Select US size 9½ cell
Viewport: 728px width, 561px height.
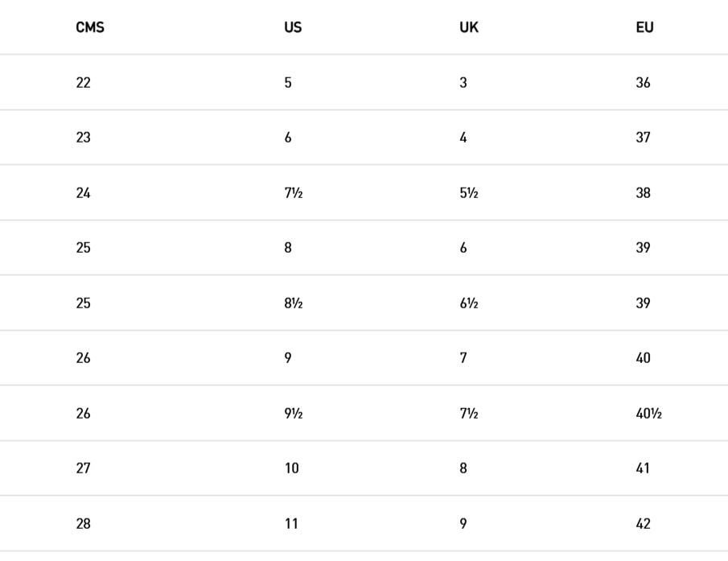pos(294,414)
